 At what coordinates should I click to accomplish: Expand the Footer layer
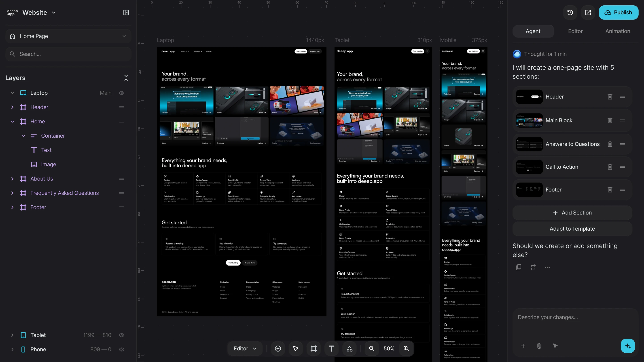pos(12,207)
